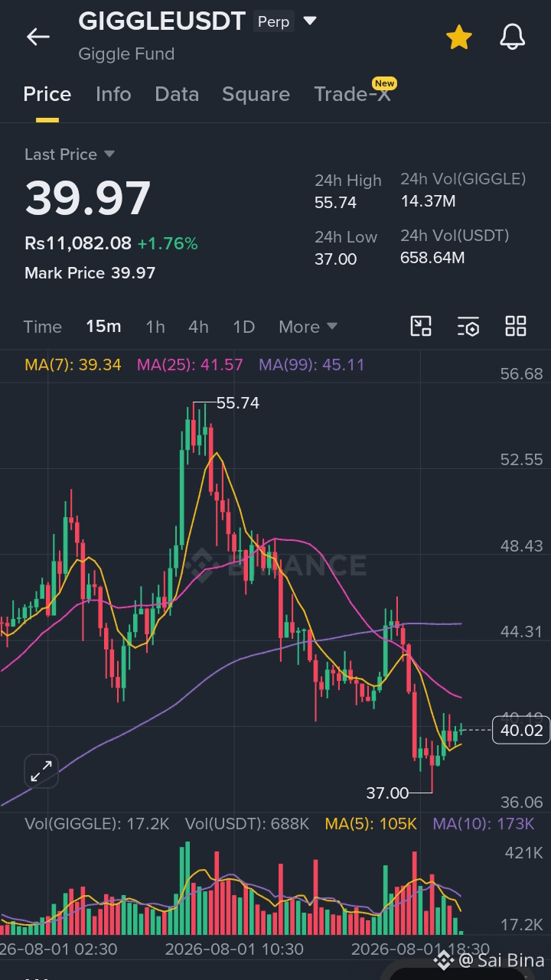Switch to the Info tab
Screen dimensions: 551x980
113,94
